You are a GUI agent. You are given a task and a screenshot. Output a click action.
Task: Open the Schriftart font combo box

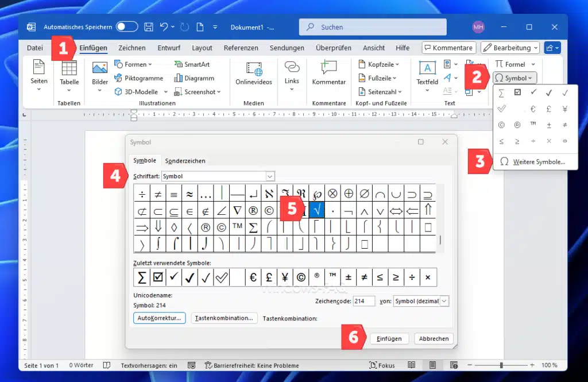218,176
